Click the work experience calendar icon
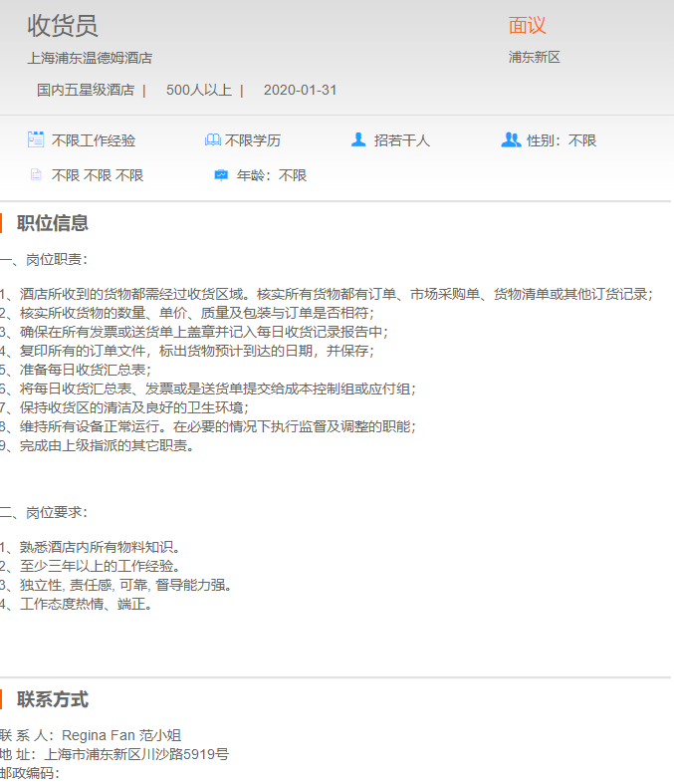This screenshot has width=674, height=784. 36,140
